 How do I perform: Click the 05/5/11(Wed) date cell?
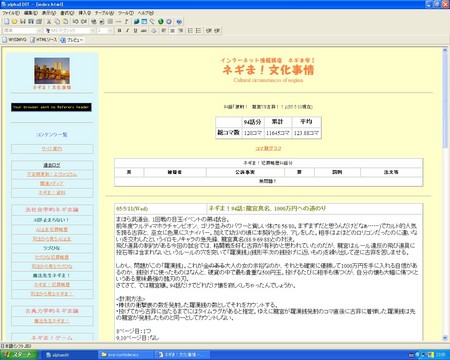[160, 209]
